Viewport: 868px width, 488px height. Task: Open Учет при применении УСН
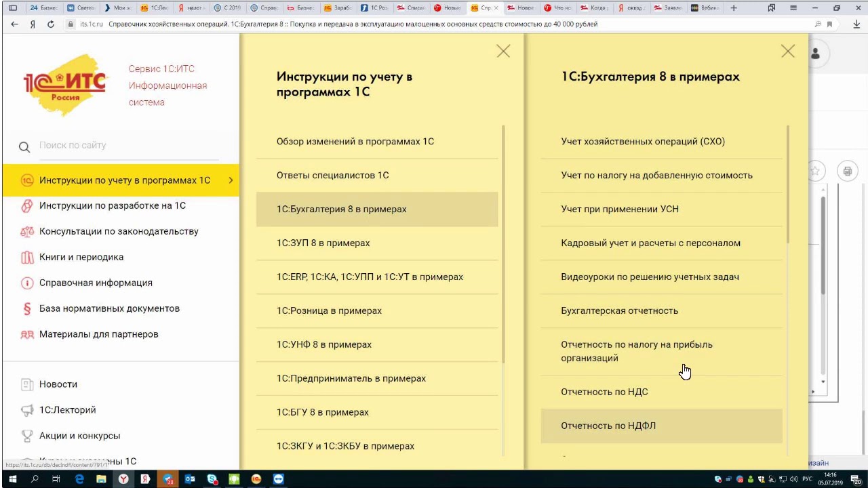[662, 209]
